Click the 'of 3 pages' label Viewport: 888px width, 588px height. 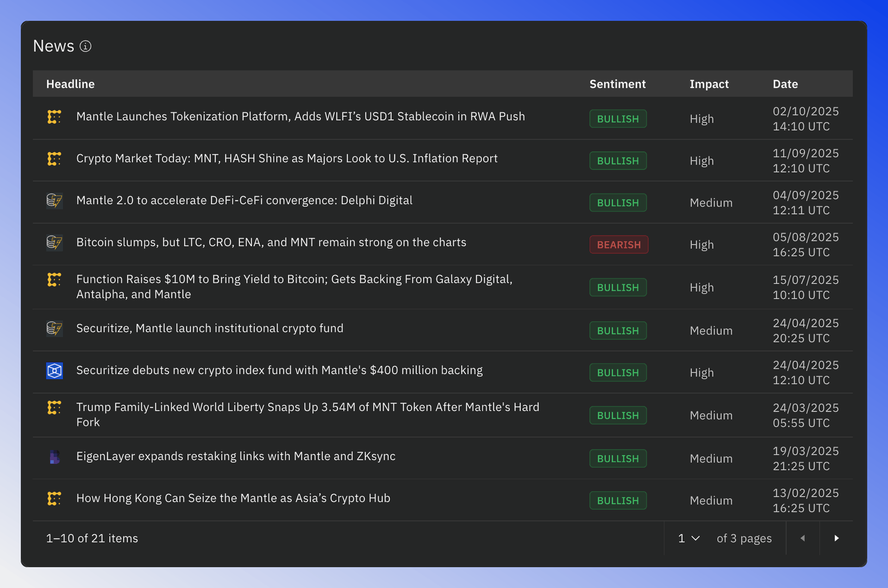click(744, 538)
